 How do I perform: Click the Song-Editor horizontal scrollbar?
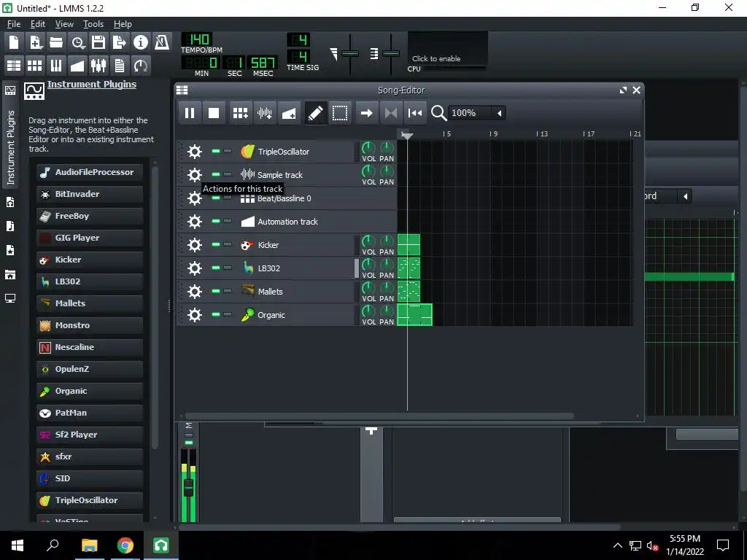tap(379, 416)
